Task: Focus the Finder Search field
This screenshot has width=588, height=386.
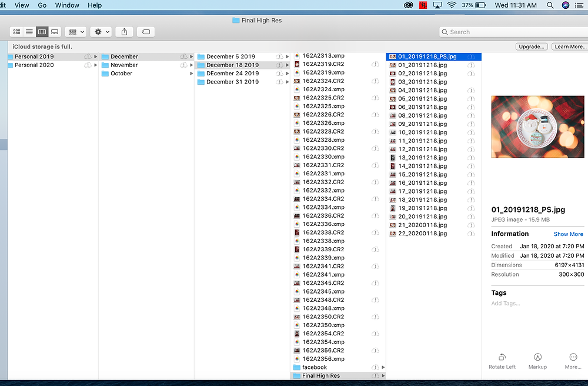Action: tap(514, 32)
